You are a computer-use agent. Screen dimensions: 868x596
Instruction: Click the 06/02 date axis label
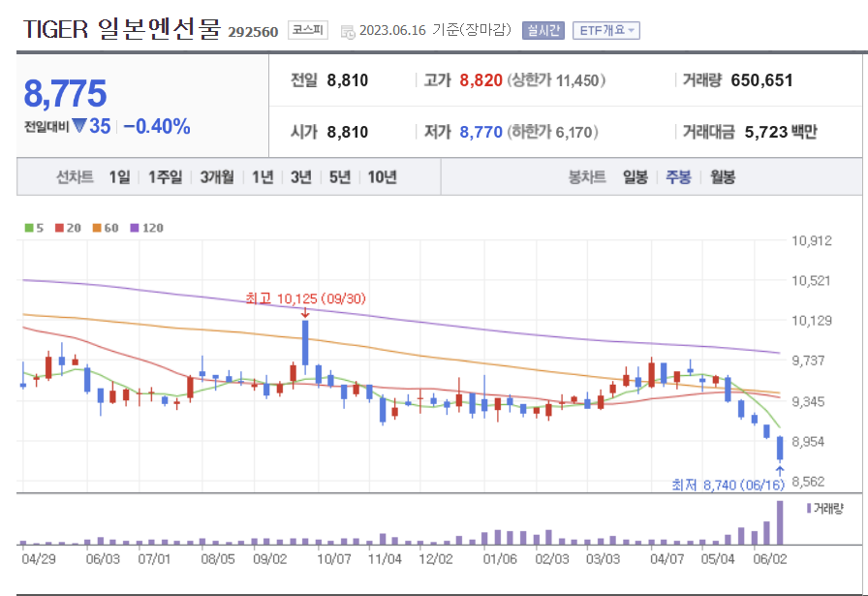point(769,559)
